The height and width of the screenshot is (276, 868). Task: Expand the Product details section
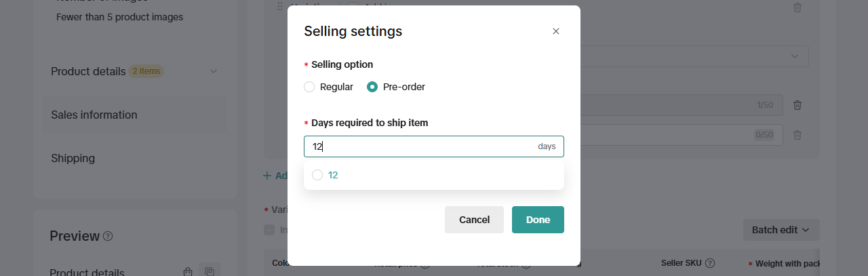point(214,71)
